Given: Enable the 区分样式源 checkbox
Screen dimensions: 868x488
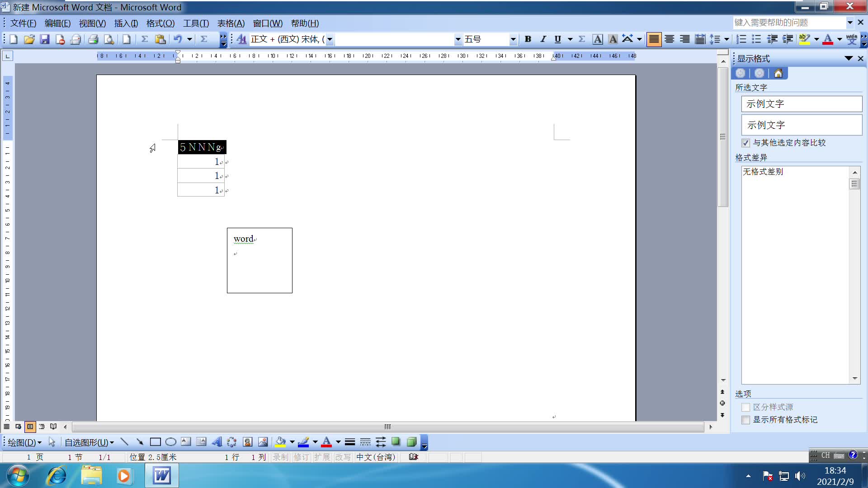Looking at the screenshot, I should click(x=746, y=407).
